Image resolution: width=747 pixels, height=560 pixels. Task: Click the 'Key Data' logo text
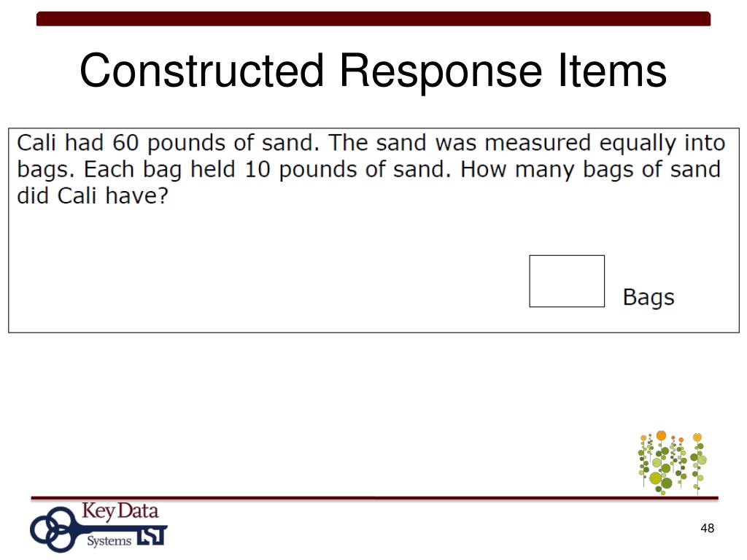pyautogui.click(x=120, y=511)
